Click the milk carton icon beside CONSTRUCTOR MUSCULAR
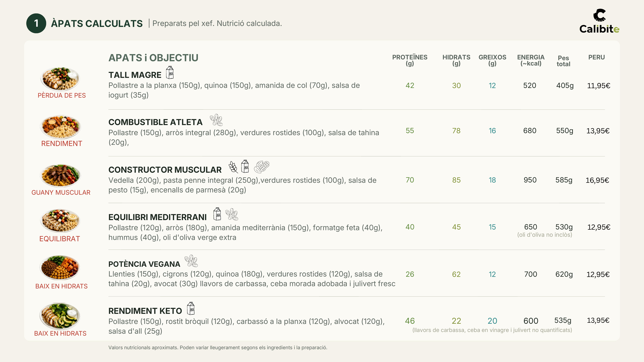The image size is (644, 362). coord(245,166)
